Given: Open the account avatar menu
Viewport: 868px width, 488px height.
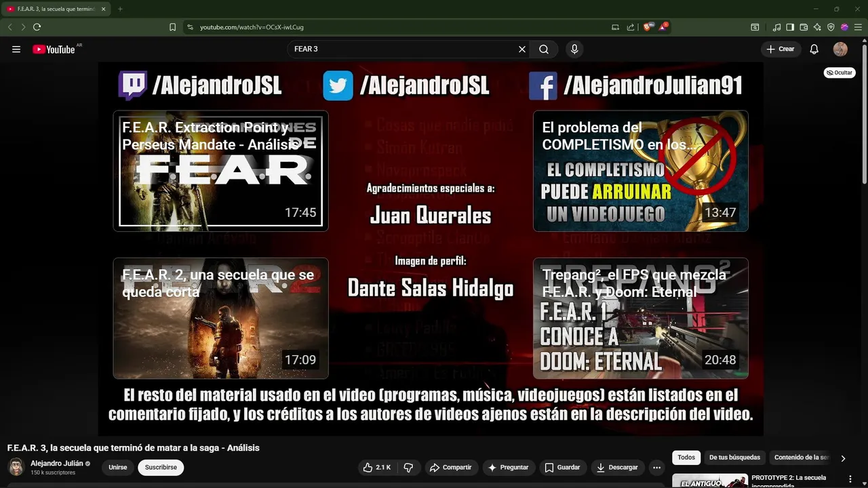Looking at the screenshot, I should [840, 49].
